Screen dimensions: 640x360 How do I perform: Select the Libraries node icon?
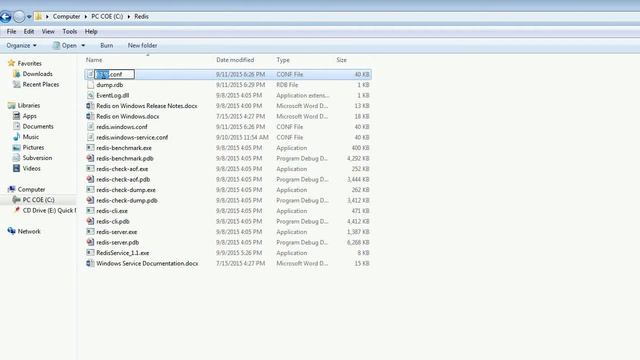(11, 105)
